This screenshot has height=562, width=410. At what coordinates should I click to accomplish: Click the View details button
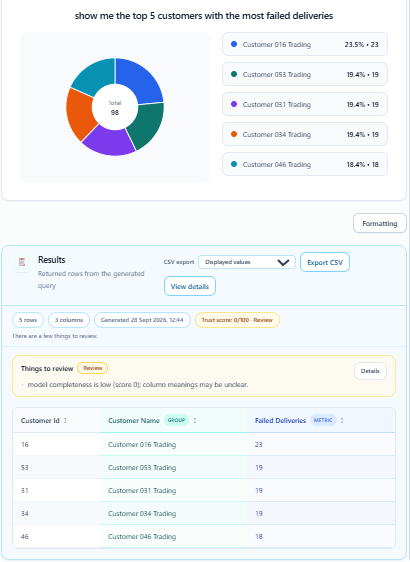(190, 286)
